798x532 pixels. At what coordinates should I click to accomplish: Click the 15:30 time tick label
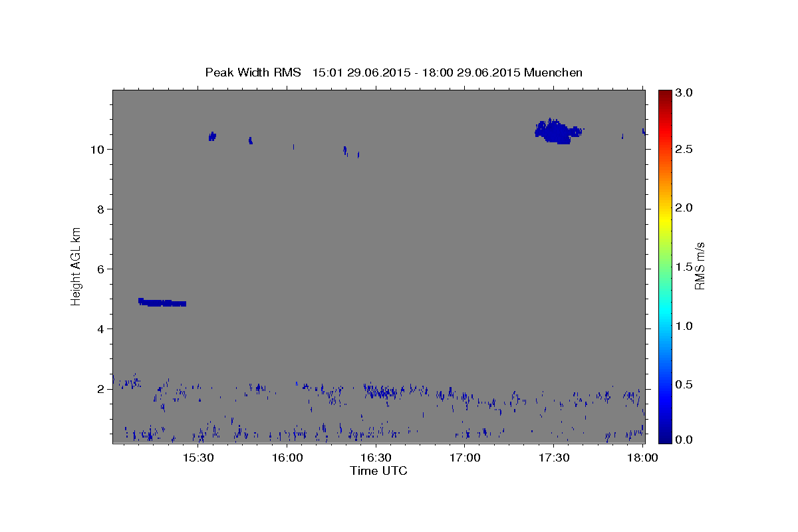198,458
